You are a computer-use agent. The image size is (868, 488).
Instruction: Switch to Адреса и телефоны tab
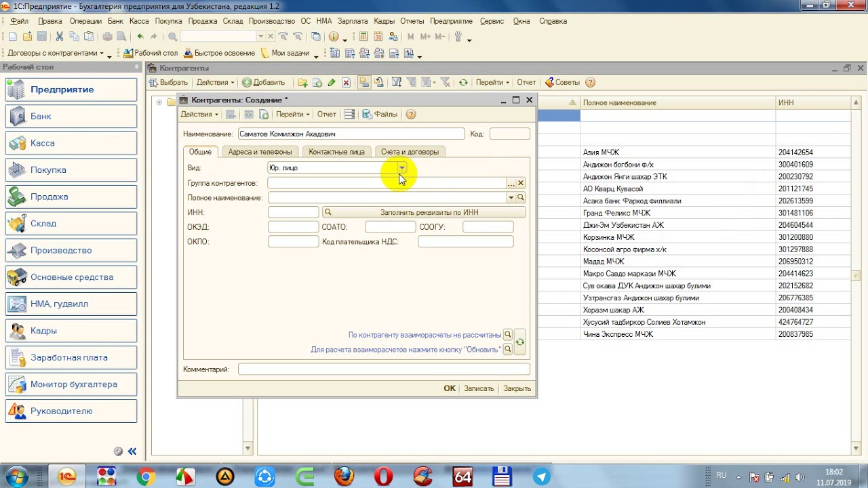pos(260,152)
